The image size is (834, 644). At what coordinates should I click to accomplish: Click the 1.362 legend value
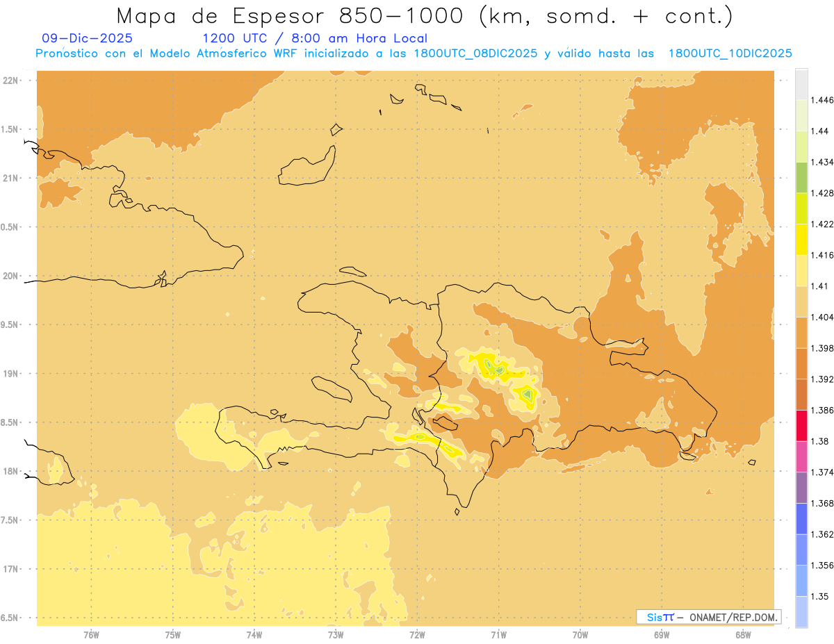click(x=822, y=534)
